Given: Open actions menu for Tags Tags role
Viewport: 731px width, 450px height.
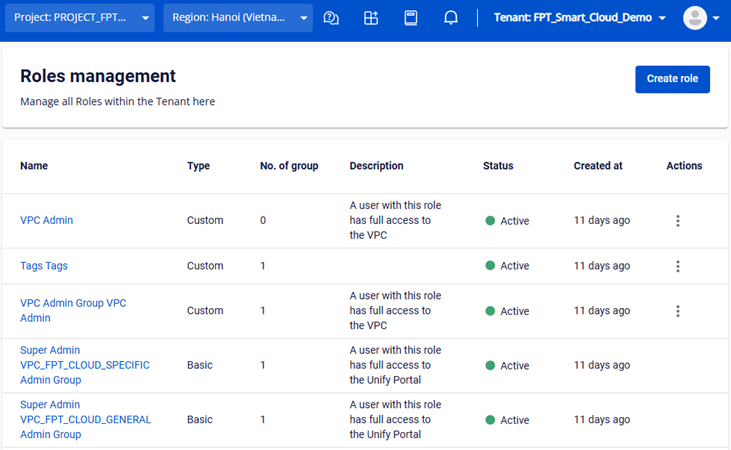Looking at the screenshot, I should pyautogui.click(x=678, y=266).
